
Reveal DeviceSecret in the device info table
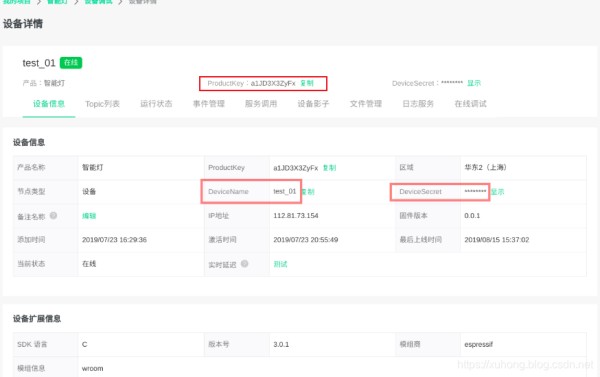[x=497, y=192]
